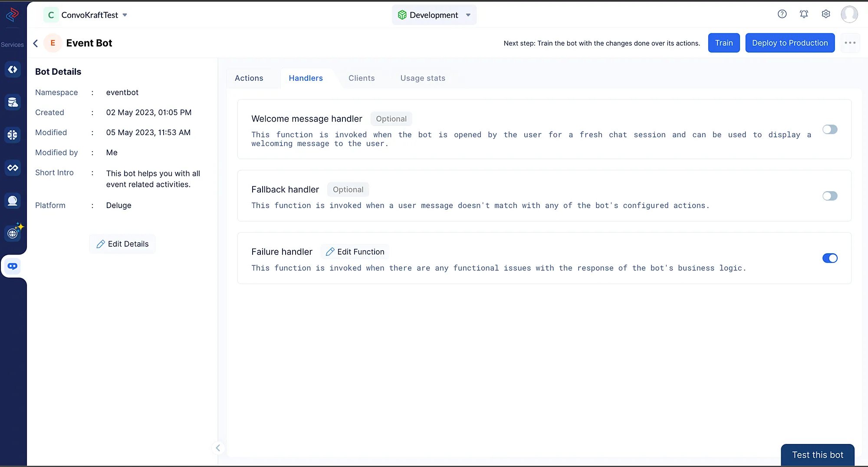Click the Catalyst logo in the sidebar
Image resolution: width=868 pixels, height=467 pixels.
12,15
